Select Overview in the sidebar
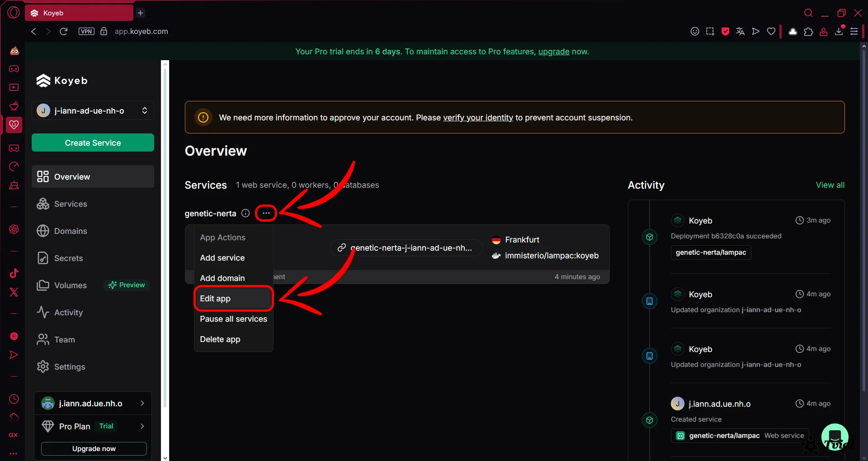The width and height of the screenshot is (868, 461). pyautogui.click(x=93, y=176)
